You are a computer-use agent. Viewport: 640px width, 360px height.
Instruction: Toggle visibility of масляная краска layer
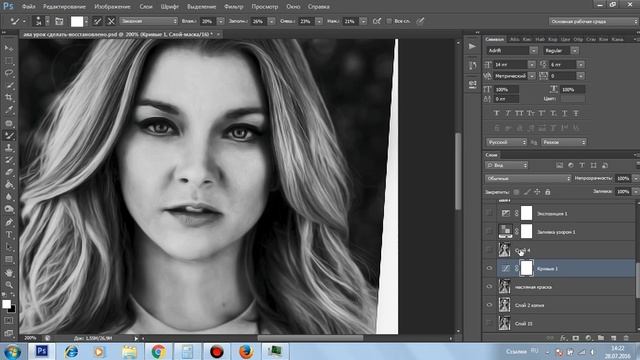[489, 287]
